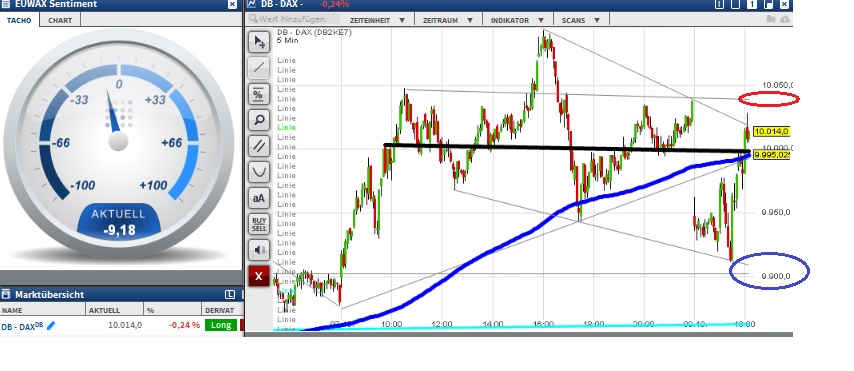The height and width of the screenshot is (371, 854).
Task: Click the BUY SELL marker tool
Action: point(259,224)
